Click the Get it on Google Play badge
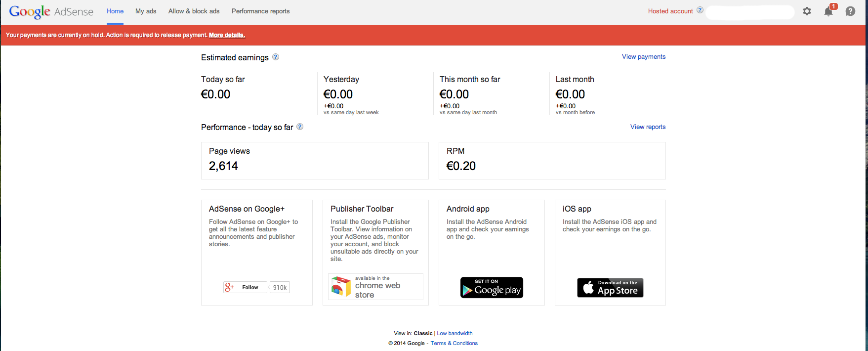Screen dimensions: 868x351 pyautogui.click(x=492, y=287)
